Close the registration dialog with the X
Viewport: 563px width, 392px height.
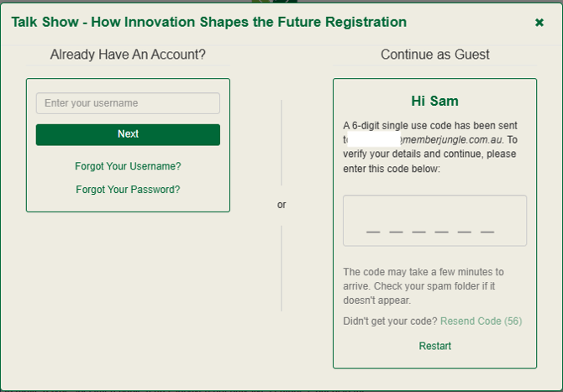tap(539, 23)
